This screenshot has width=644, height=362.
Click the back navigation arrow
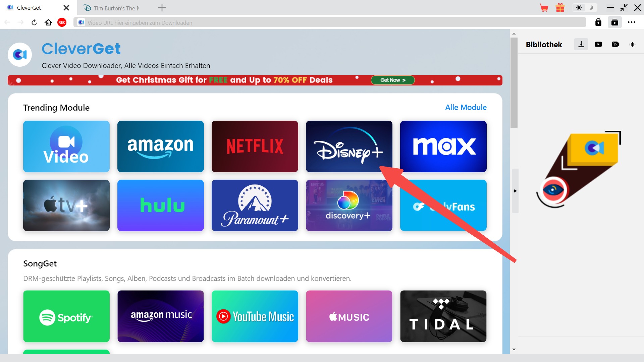coord(7,22)
